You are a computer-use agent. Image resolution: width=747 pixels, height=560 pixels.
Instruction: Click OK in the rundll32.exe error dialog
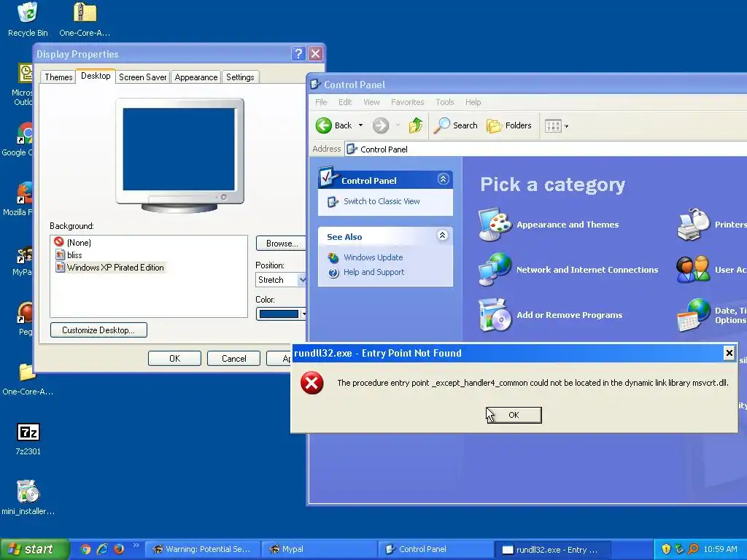pyautogui.click(x=514, y=415)
